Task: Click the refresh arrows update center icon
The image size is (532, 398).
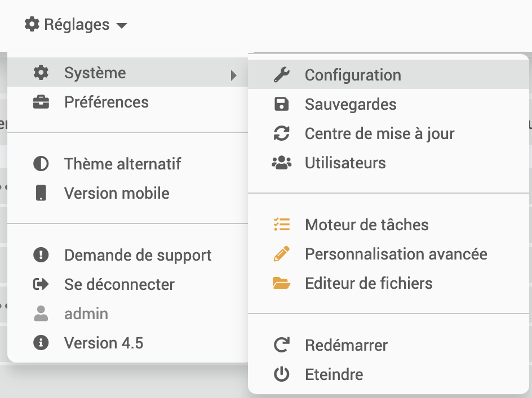Action: click(x=281, y=133)
